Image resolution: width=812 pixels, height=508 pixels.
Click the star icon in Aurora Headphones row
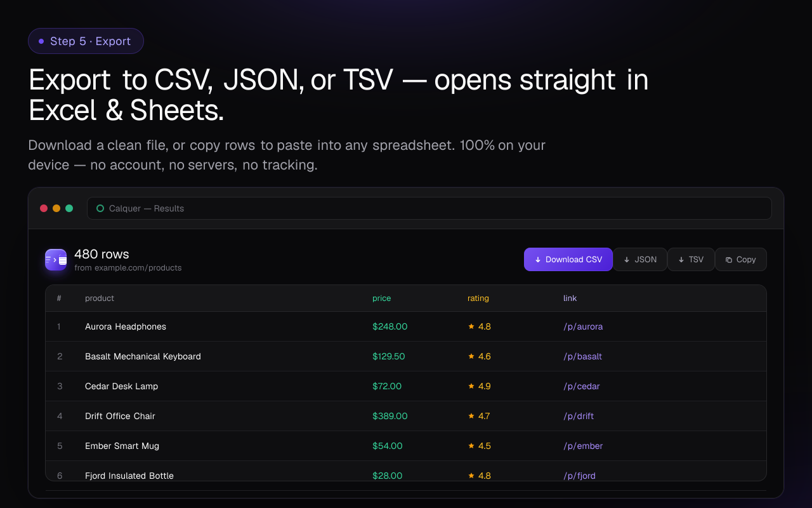[471, 326]
